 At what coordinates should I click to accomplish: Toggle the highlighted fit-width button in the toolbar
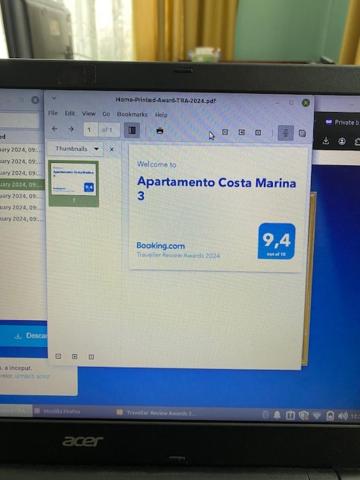286,133
